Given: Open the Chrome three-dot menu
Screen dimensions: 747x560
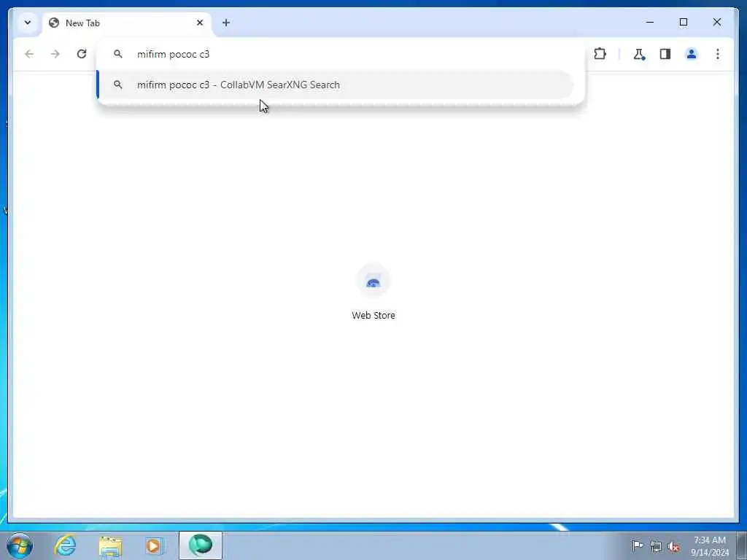Looking at the screenshot, I should (x=718, y=54).
